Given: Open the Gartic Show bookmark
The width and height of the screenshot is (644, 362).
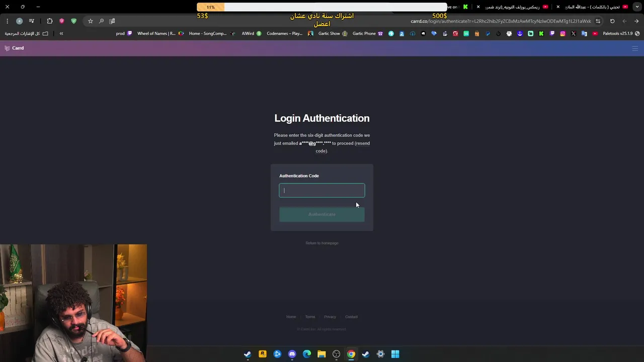Looking at the screenshot, I should (x=333, y=34).
